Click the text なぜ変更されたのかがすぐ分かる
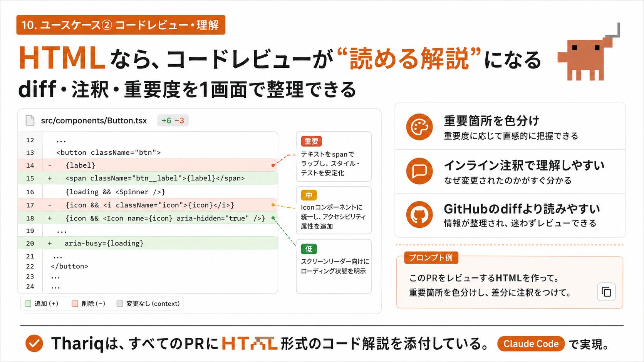 508,180
